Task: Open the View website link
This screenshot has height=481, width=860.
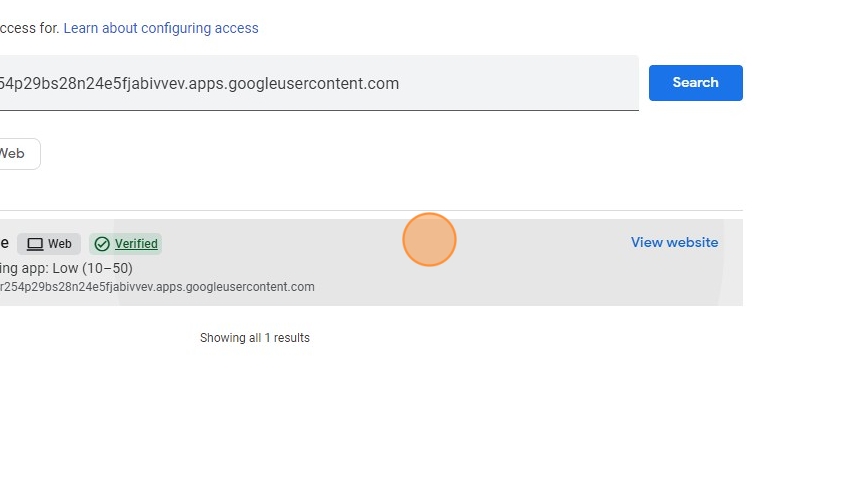Action: pyautogui.click(x=674, y=242)
